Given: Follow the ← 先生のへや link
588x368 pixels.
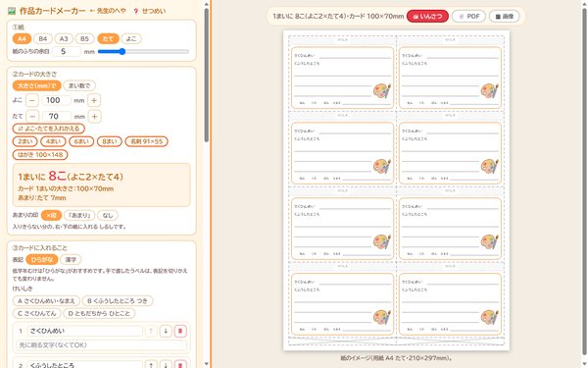Looking at the screenshot, I should 108,11.
